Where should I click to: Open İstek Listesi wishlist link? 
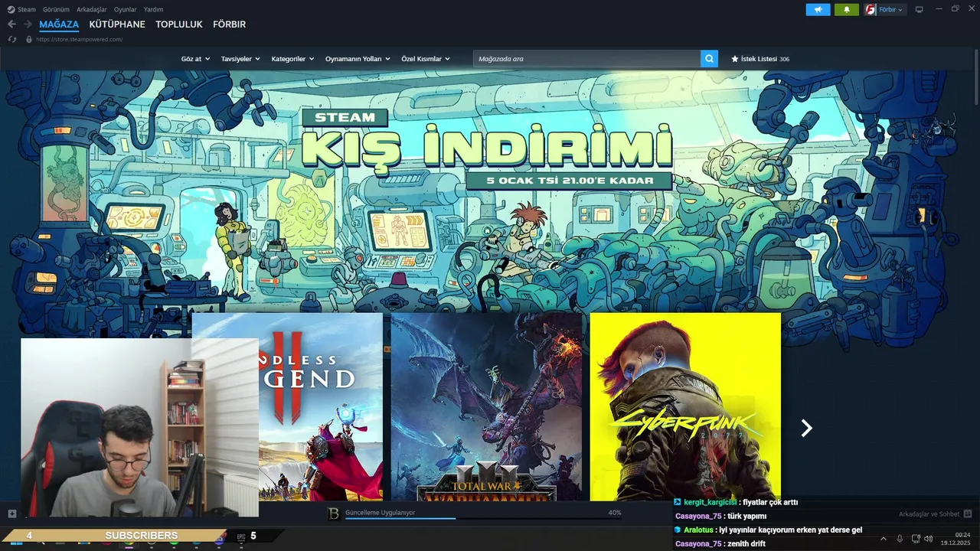pyautogui.click(x=760, y=59)
